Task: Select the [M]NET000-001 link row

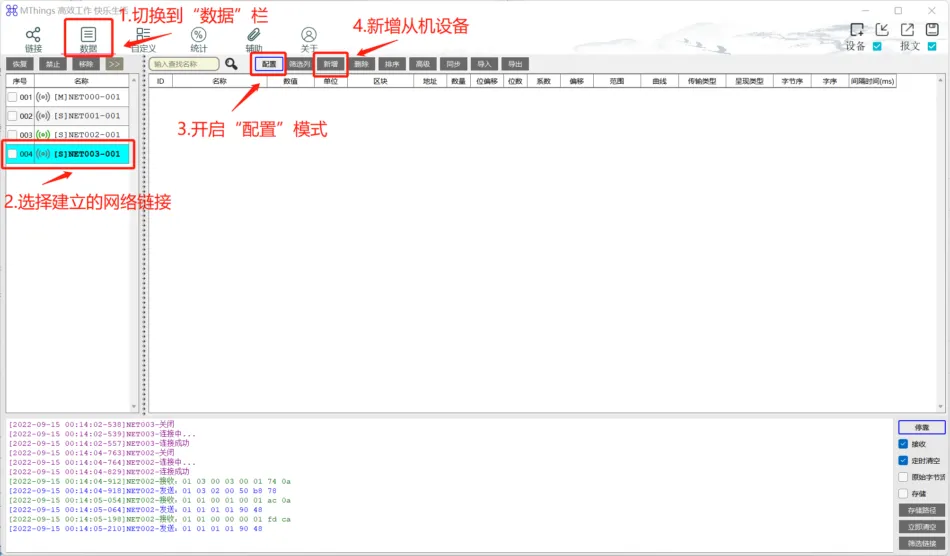Action: point(68,97)
